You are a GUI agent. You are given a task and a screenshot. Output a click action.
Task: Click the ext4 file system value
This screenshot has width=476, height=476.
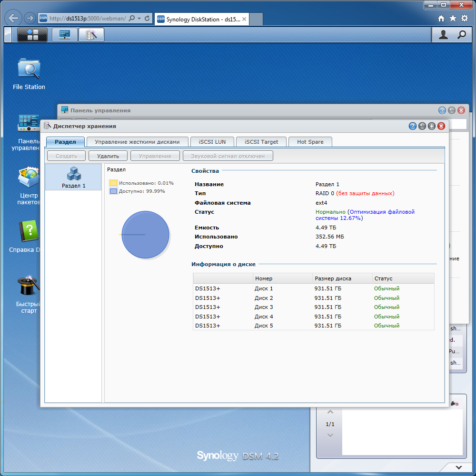[x=321, y=203]
